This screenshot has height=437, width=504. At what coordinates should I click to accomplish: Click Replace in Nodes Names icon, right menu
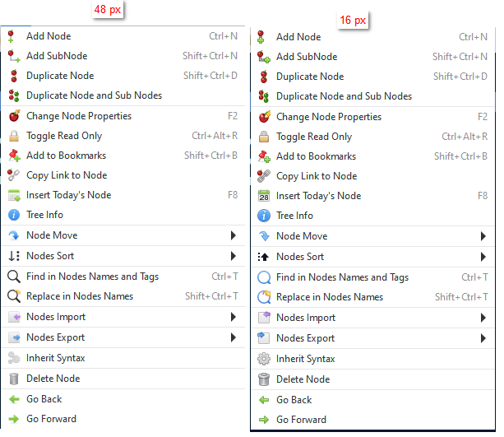click(x=264, y=297)
